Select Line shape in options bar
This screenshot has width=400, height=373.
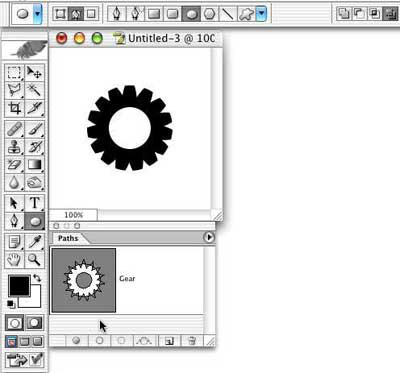click(x=227, y=14)
